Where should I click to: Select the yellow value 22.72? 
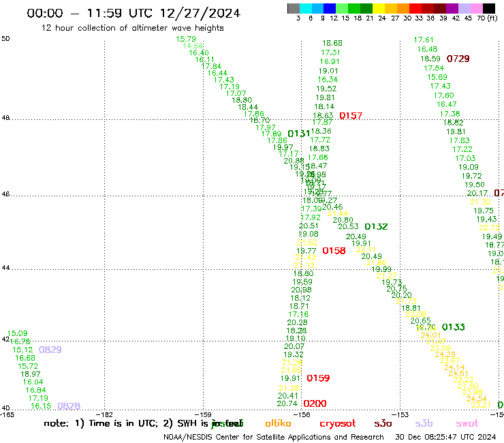(x=489, y=228)
